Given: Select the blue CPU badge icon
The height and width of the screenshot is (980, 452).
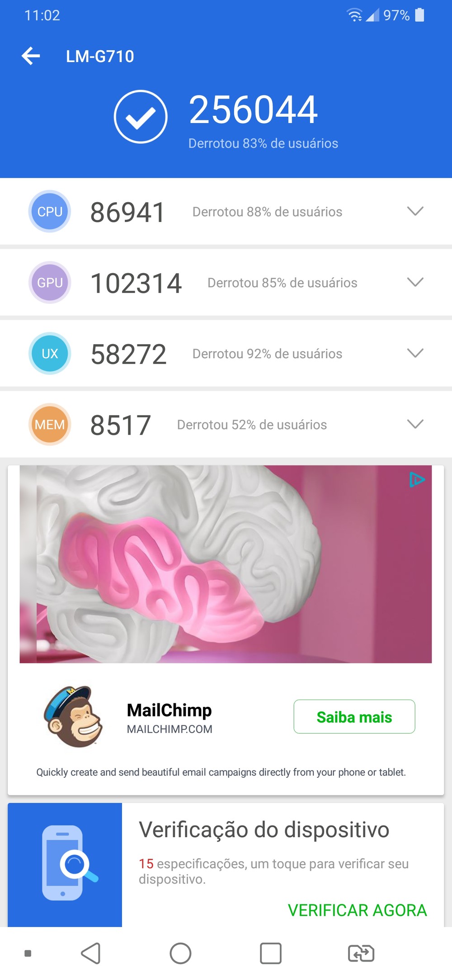Looking at the screenshot, I should 50,211.
